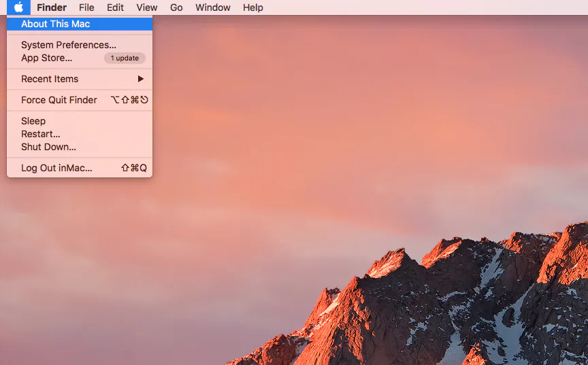Click the 1 update badge
This screenshot has width=588, height=365.
pos(125,58)
